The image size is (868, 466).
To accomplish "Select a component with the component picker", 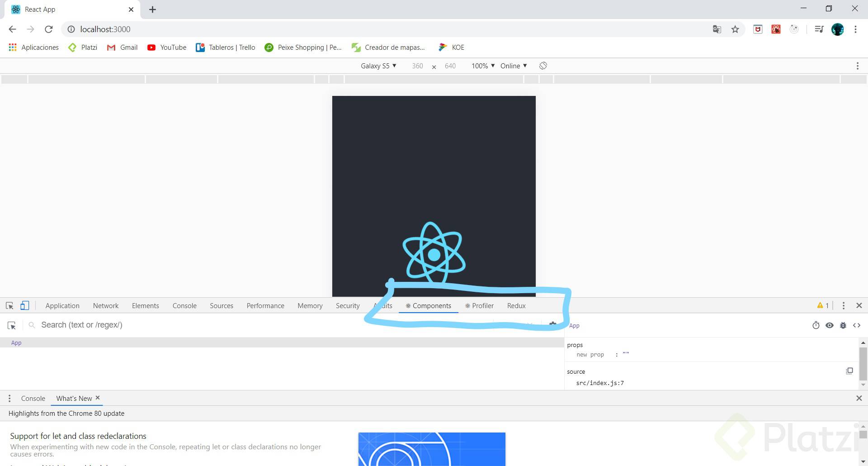I will pyautogui.click(x=11, y=325).
